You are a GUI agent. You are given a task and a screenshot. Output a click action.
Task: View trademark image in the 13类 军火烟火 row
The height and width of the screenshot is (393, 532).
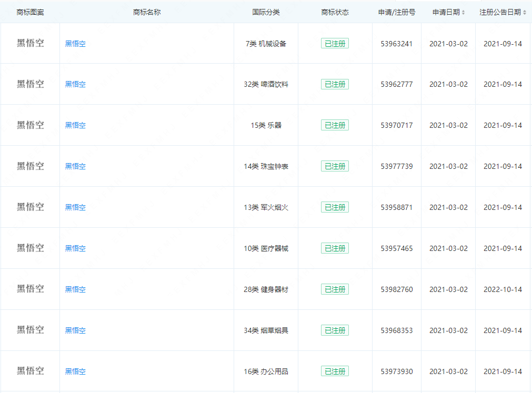(31, 207)
